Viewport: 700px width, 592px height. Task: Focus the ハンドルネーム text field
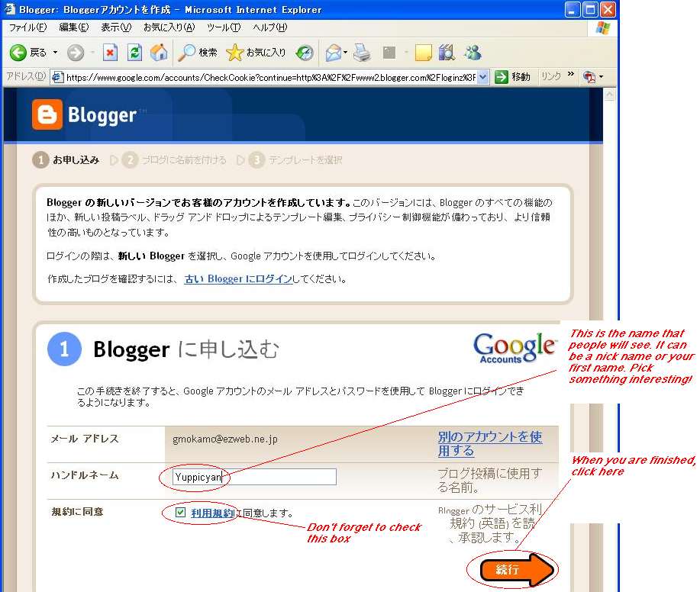pyautogui.click(x=254, y=477)
